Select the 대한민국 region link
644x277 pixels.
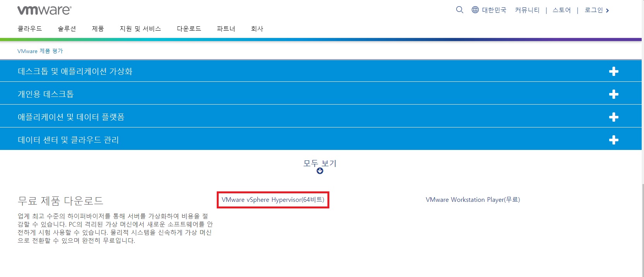point(494,10)
